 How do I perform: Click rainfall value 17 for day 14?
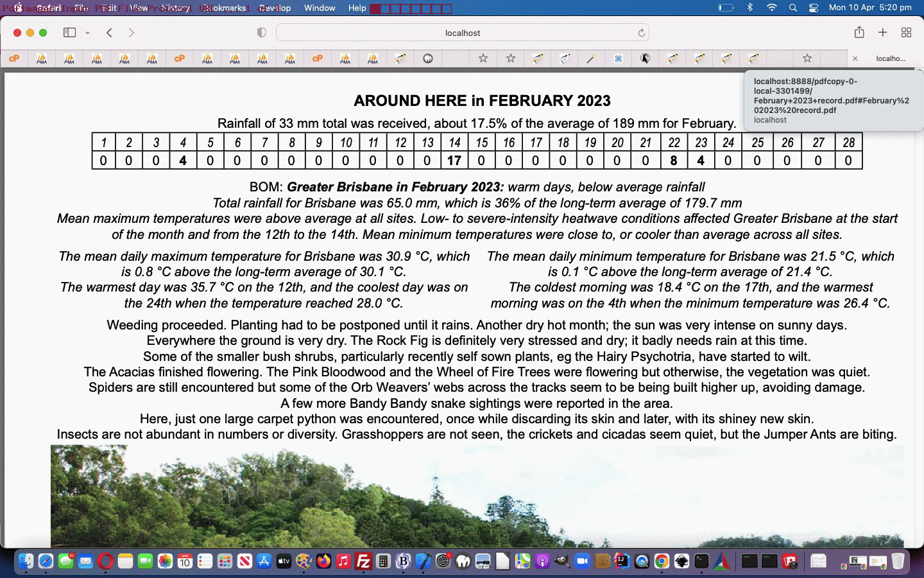pyautogui.click(x=454, y=161)
